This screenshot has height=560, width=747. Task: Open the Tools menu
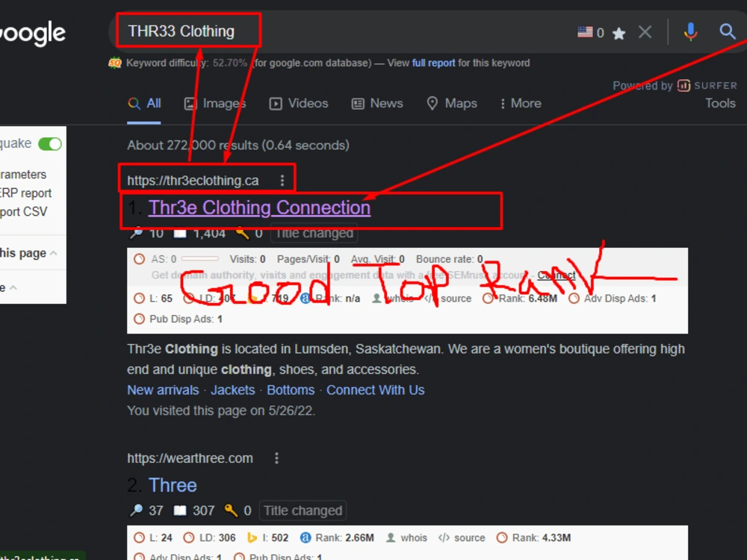[x=720, y=103]
